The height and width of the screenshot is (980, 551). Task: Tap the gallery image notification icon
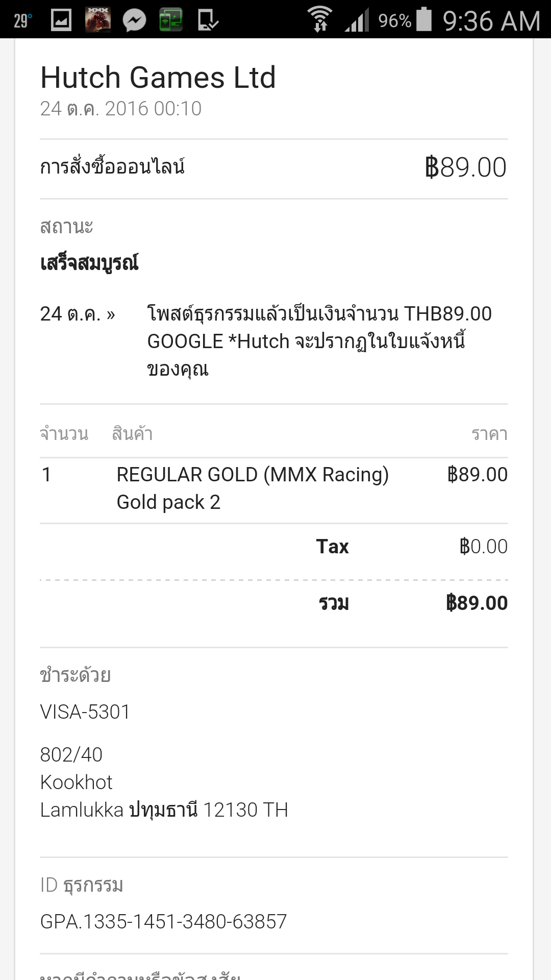[x=61, y=20]
